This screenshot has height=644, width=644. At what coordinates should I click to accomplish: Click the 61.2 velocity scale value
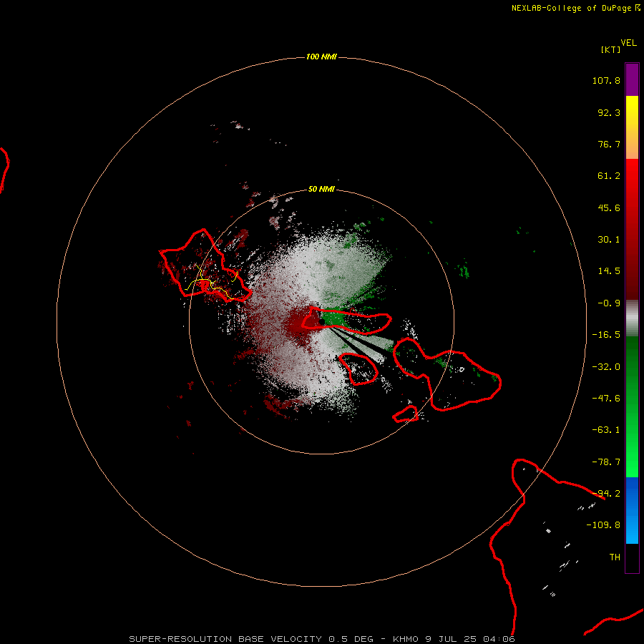pos(609,176)
